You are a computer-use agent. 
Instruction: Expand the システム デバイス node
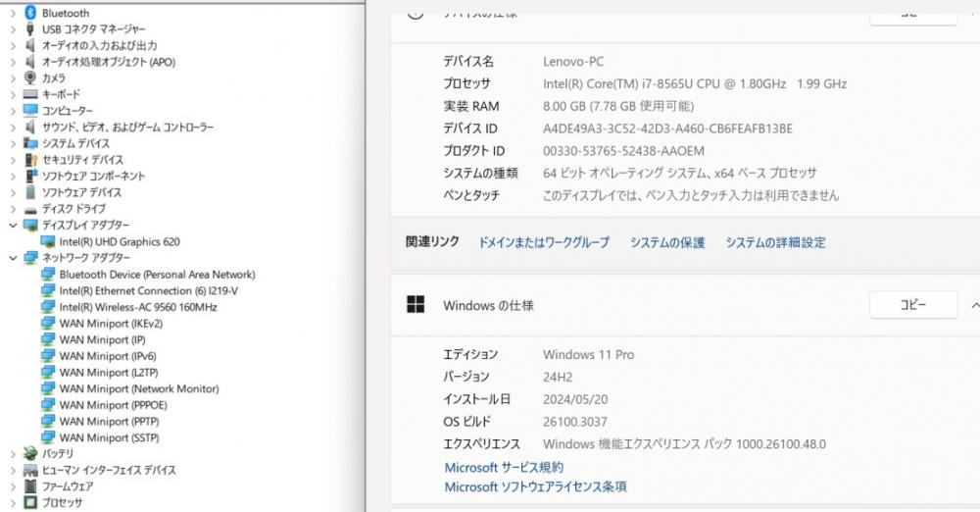[13, 143]
